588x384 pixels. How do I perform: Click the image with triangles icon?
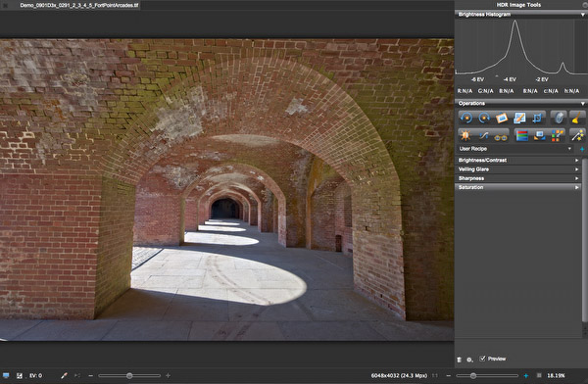tap(540, 135)
